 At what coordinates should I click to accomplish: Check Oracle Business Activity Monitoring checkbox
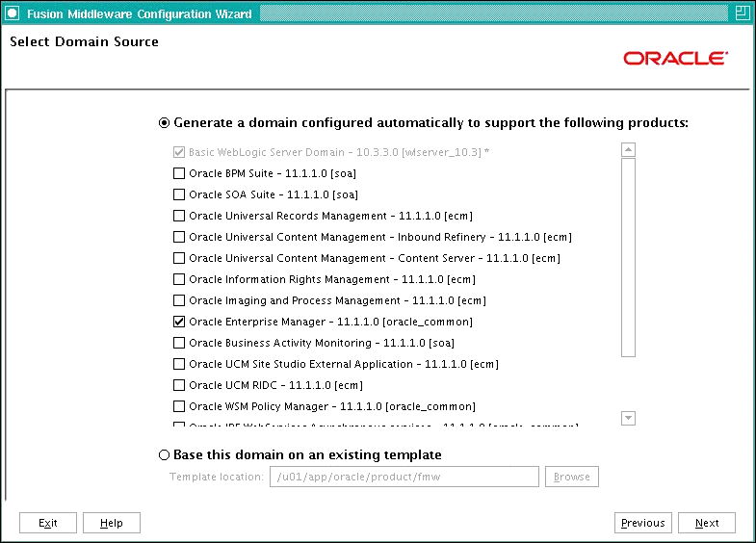(179, 343)
